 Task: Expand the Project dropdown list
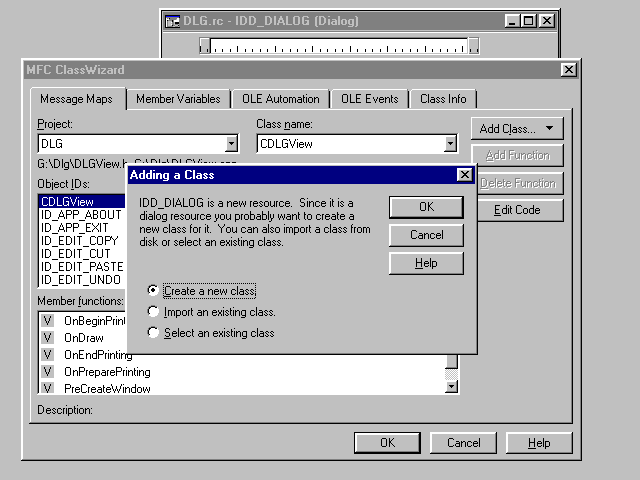231,144
